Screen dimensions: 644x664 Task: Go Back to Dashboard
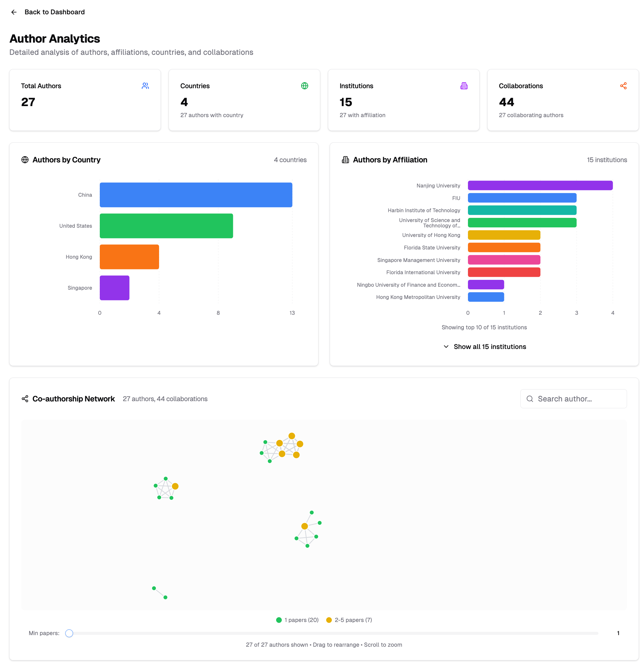(x=54, y=12)
